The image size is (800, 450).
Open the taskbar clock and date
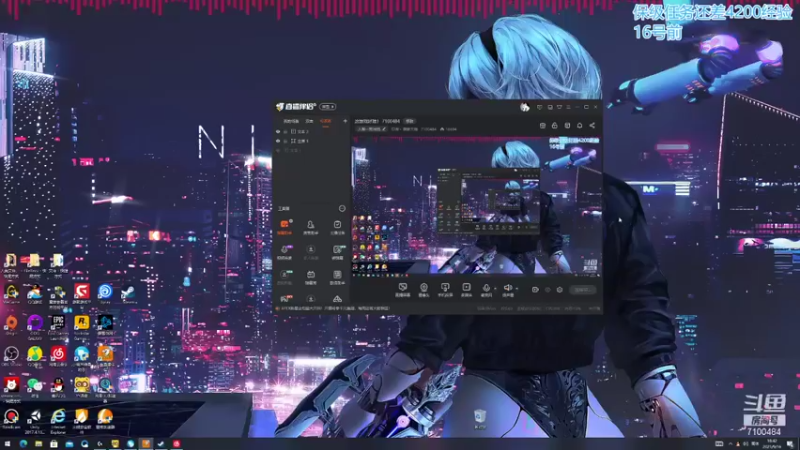[772, 444]
